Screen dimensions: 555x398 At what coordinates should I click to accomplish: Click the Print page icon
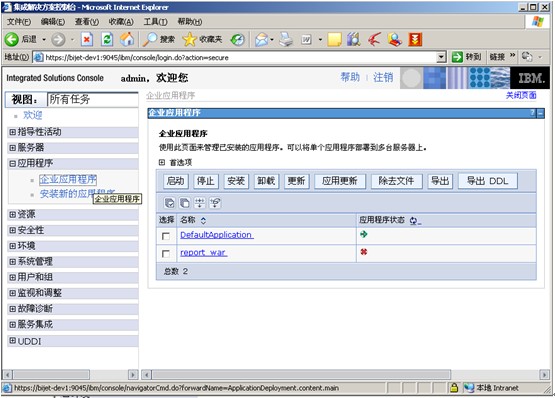pyautogui.click(x=286, y=39)
